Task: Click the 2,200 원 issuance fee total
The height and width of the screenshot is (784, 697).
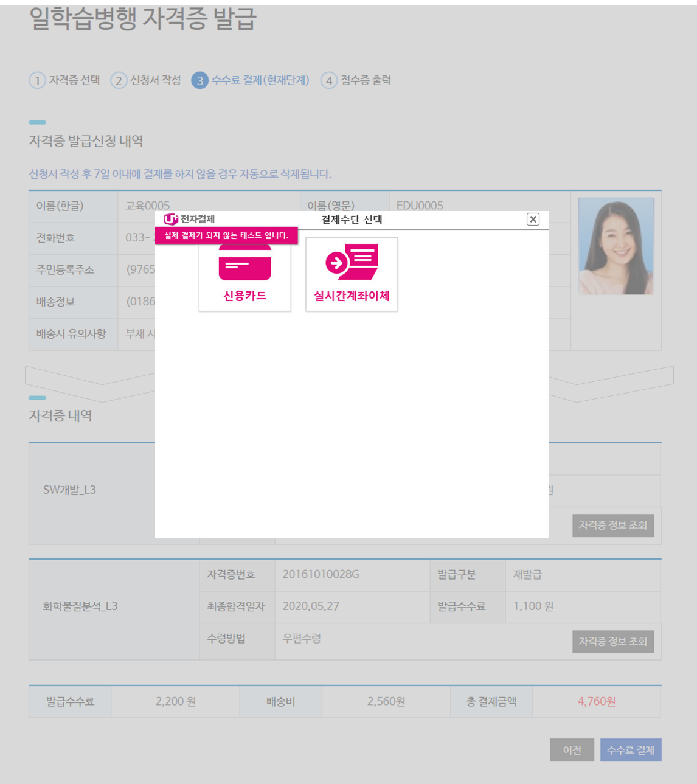Action: click(176, 701)
